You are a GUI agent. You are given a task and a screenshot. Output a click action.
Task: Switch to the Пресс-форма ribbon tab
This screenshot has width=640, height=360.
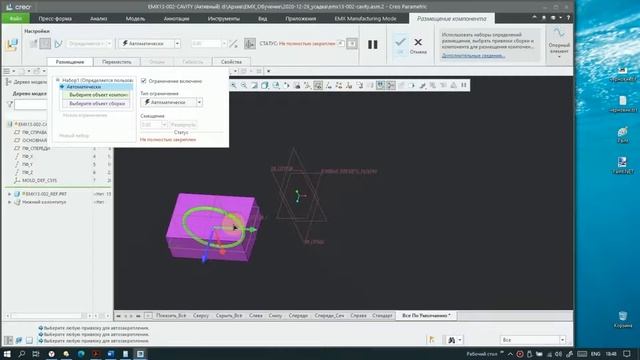pyautogui.click(x=55, y=18)
